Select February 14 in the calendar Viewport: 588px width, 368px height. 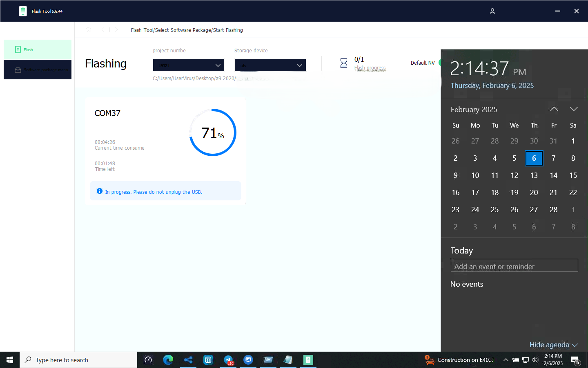tap(553, 175)
